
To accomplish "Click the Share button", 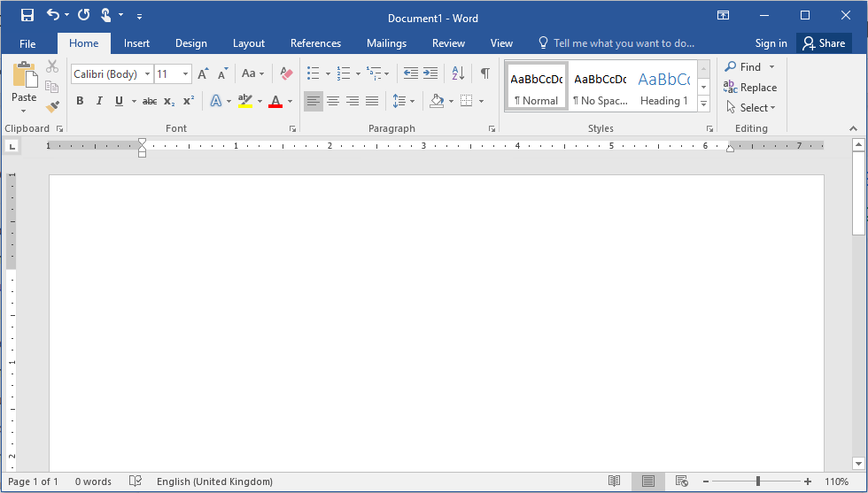I will 825,43.
